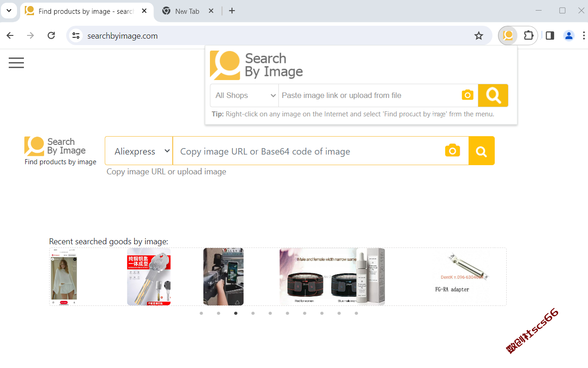Image resolution: width=588 pixels, height=368 pixels.
Task: Click the 'Copy image URL or upload image' hint
Action: (x=166, y=172)
